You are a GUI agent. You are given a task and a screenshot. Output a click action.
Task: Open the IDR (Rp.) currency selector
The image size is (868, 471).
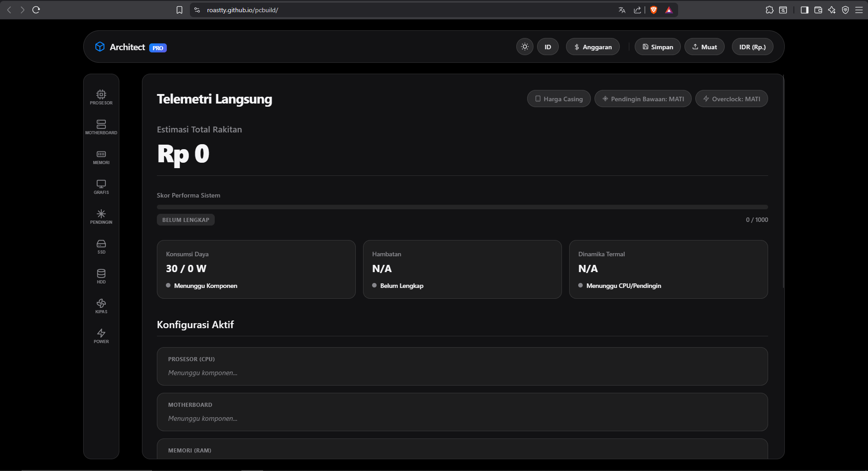click(752, 47)
